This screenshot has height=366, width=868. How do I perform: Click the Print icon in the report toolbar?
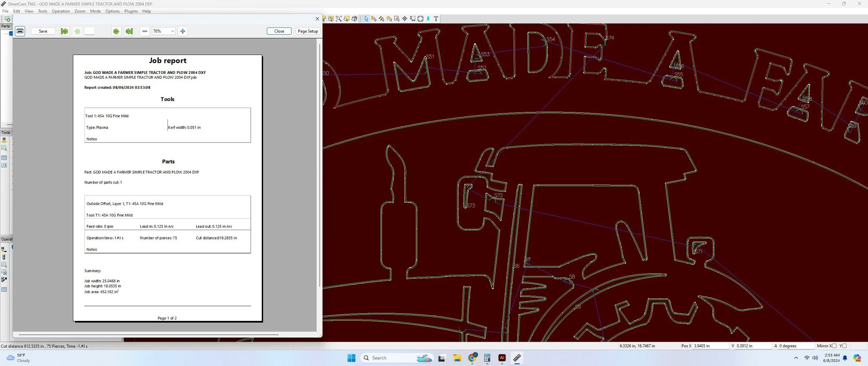(20, 31)
